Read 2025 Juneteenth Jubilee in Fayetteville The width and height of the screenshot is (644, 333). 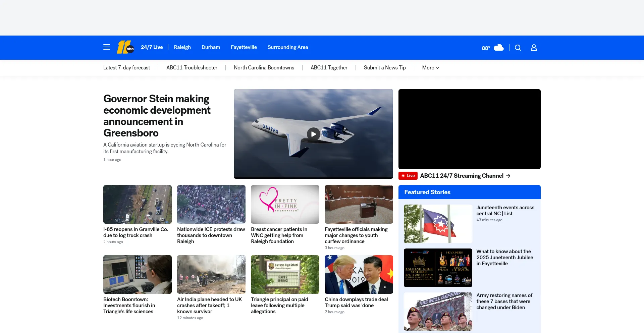click(505, 258)
